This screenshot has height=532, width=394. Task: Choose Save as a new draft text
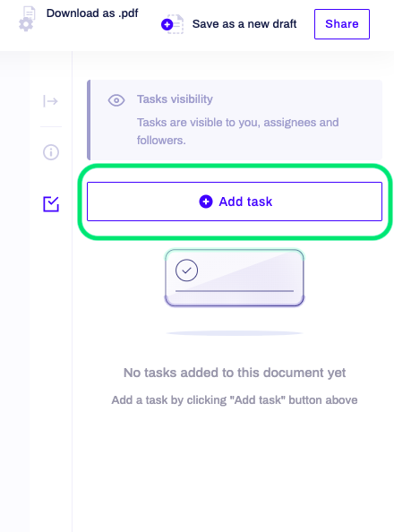pyautogui.click(x=244, y=24)
